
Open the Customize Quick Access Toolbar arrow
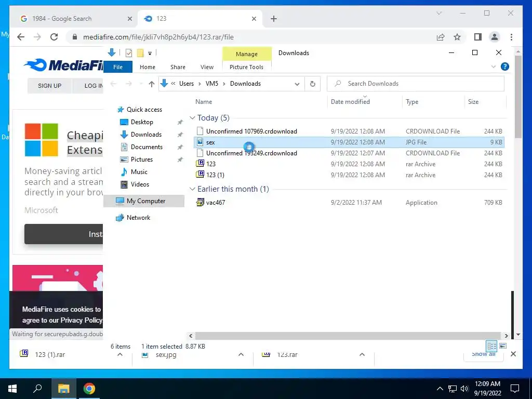pyautogui.click(x=150, y=54)
